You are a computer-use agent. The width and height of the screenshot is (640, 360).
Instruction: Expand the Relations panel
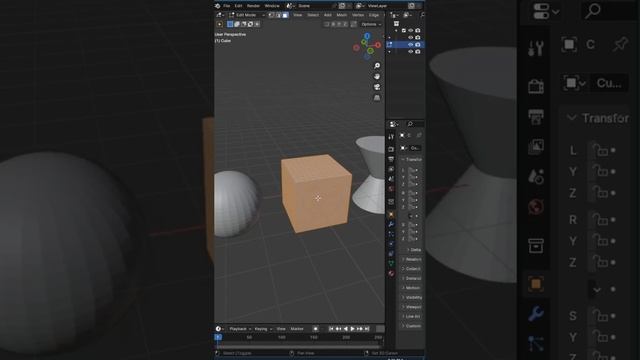coord(411,260)
